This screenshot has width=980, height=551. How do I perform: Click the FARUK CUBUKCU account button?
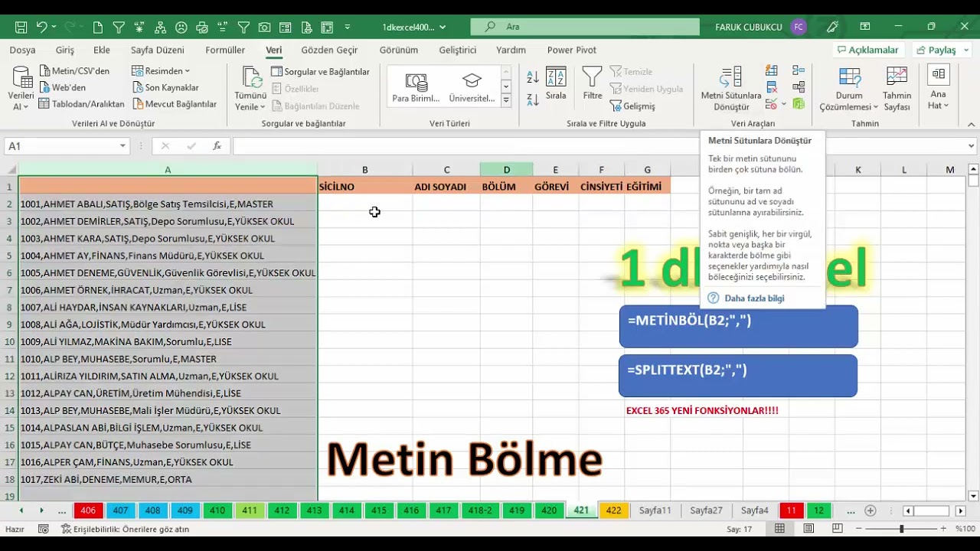coord(760,27)
